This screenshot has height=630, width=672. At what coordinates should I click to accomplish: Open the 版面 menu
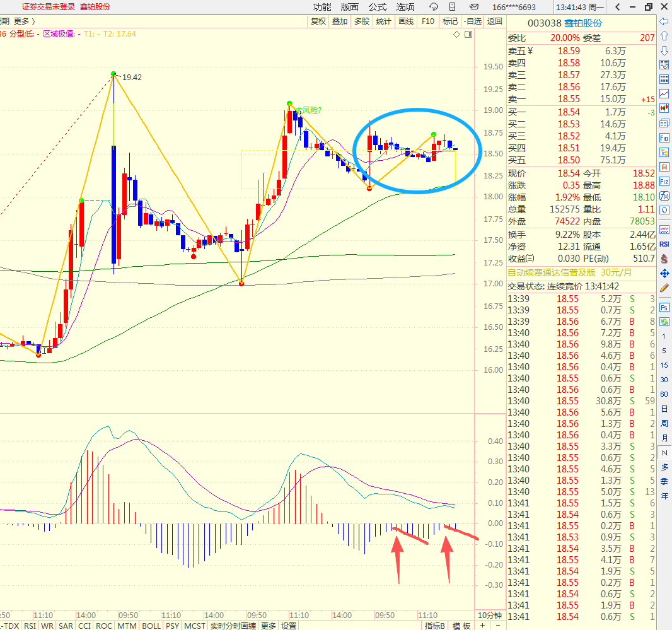350,7
